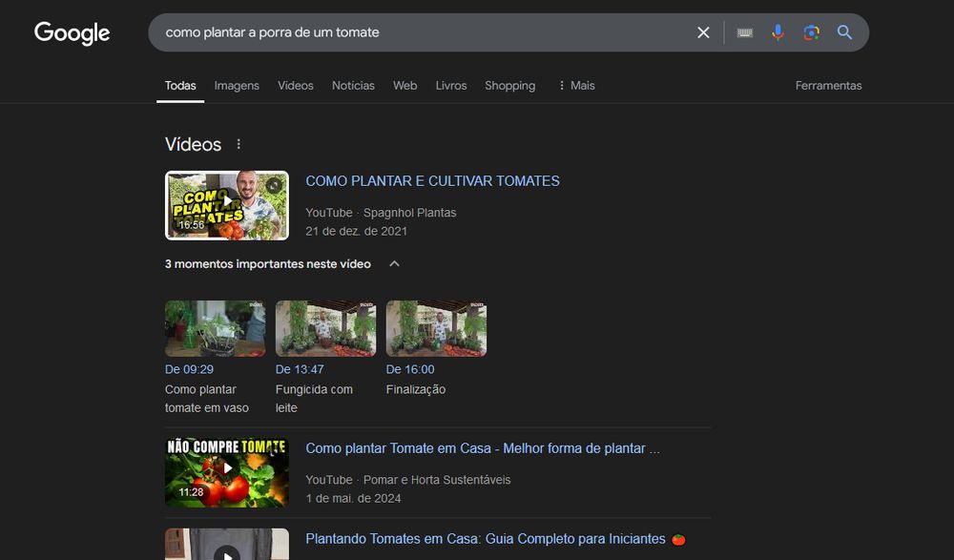
Task: Open the three-dot options next to Vídeos heading
Action: 238,144
